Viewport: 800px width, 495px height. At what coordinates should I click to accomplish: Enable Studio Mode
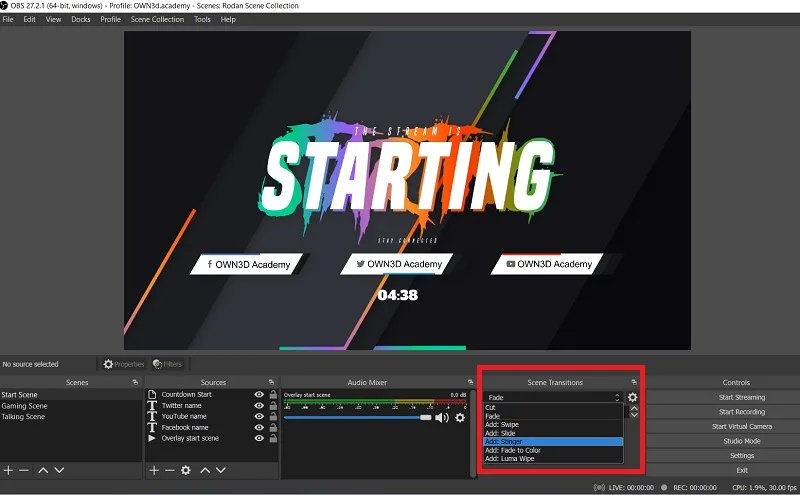coord(742,441)
